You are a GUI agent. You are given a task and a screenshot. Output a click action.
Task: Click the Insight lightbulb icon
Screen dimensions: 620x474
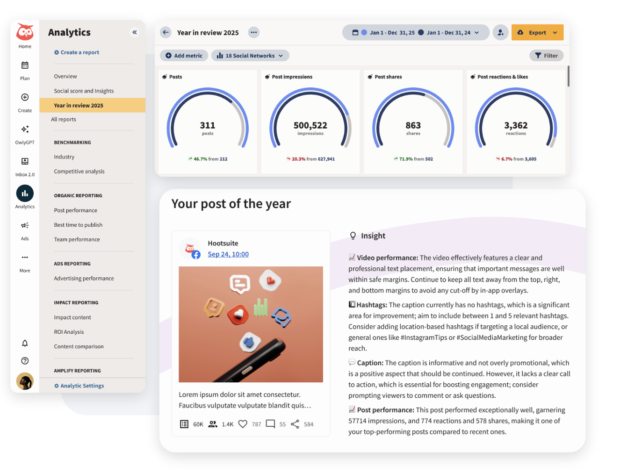[x=353, y=236]
